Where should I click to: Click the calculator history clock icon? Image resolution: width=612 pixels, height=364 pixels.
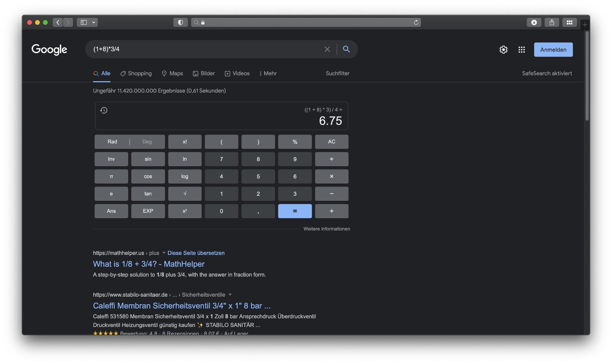[x=104, y=110]
